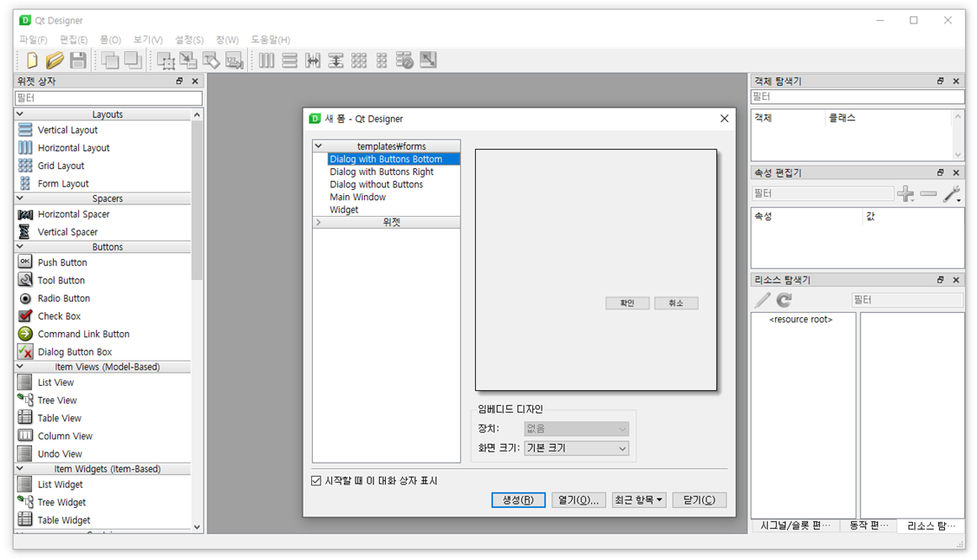Viewport: 977px width, 560px height.
Task: Click the Check Box widget icon
Action: (x=25, y=316)
